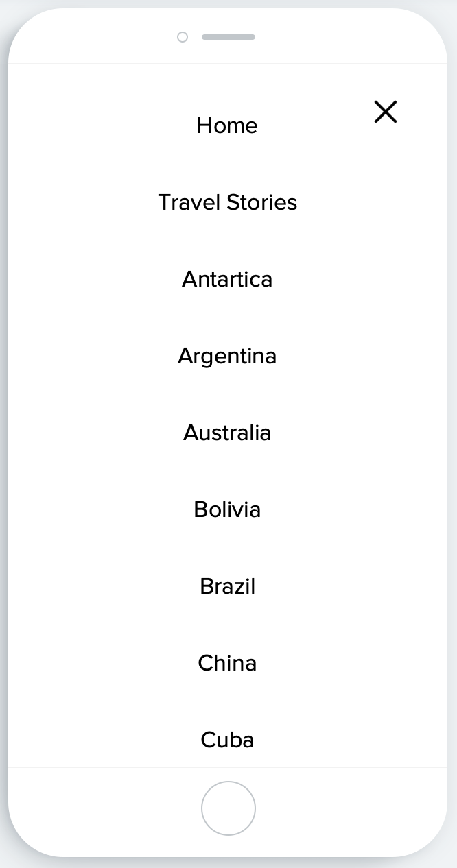Open the China destination entry

[227, 663]
